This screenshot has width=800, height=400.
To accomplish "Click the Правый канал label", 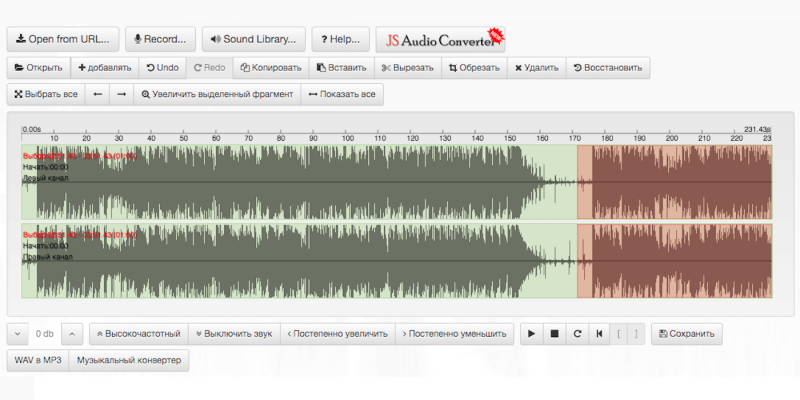I will [47, 257].
